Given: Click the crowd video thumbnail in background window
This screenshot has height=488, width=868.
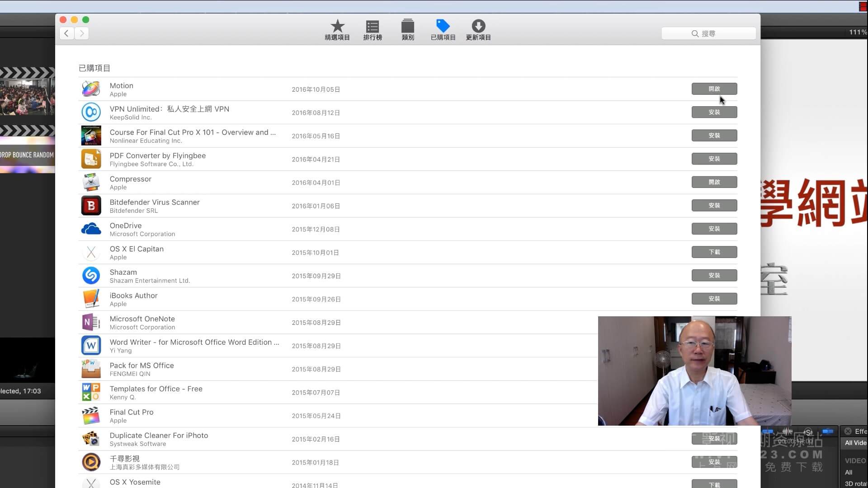Looking at the screenshot, I should coord(27,96).
